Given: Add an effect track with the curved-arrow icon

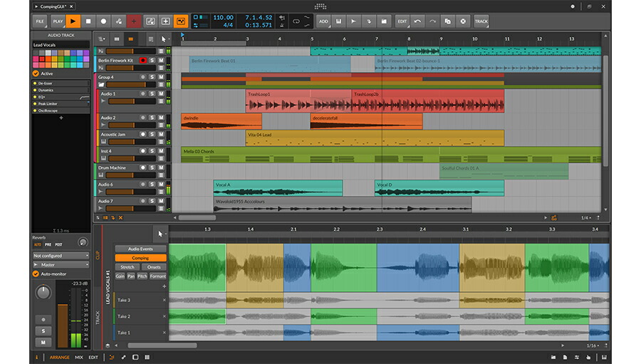Looking at the screenshot, I should pos(369,21).
